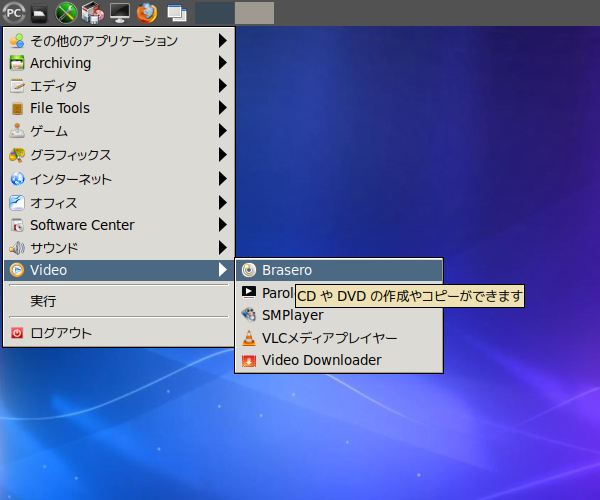Expand arrow beside グラフィックス
600x500 pixels.
pyautogui.click(x=223, y=155)
